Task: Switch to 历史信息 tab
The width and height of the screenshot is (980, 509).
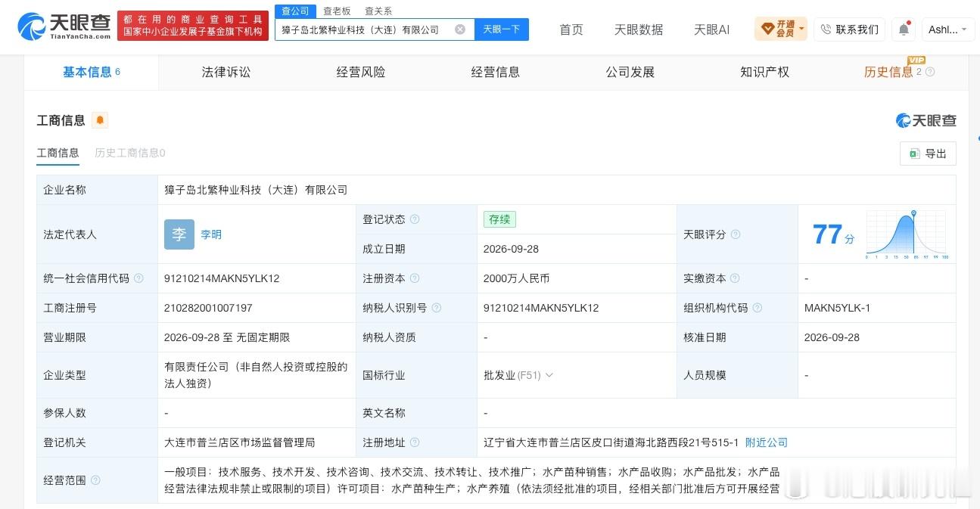Action: pyautogui.click(x=888, y=72)
